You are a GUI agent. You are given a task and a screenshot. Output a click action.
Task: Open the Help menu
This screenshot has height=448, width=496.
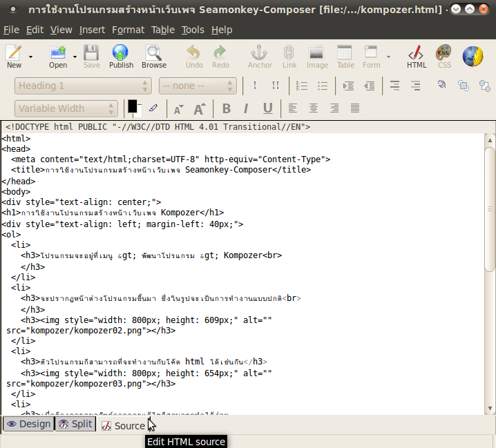pyautogui.click(x=222, y=30)
